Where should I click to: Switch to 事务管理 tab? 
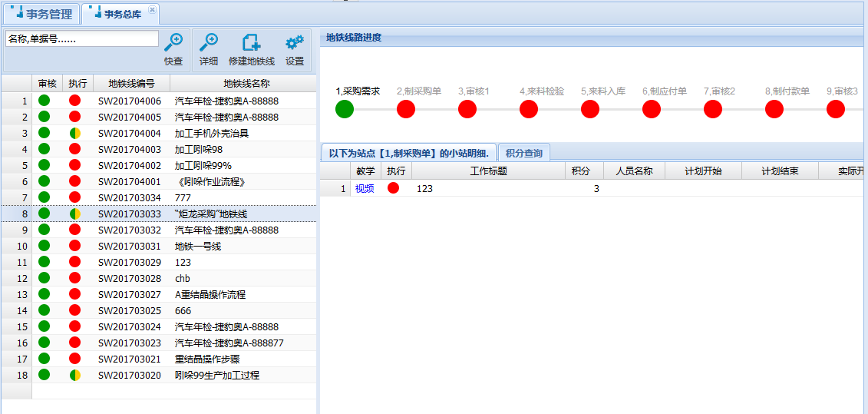41,14
